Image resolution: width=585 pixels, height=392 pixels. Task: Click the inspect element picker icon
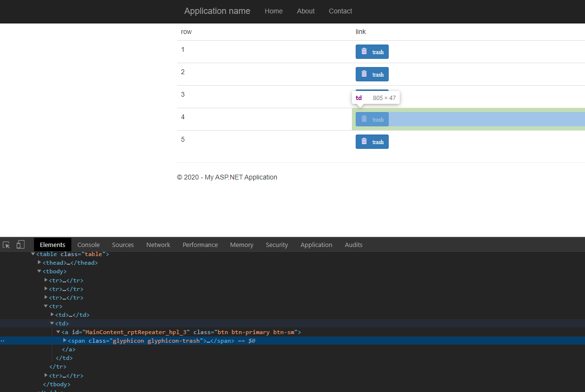(x=6, y=245)
